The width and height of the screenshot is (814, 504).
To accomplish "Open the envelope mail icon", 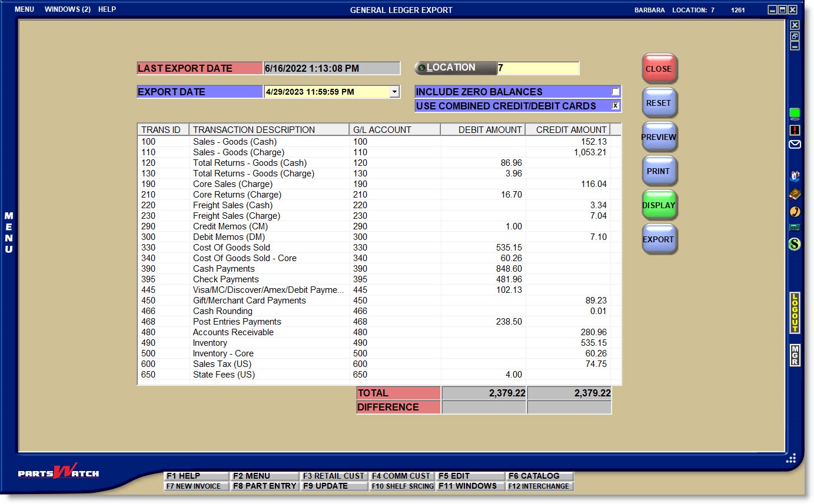I will (795, 144).
